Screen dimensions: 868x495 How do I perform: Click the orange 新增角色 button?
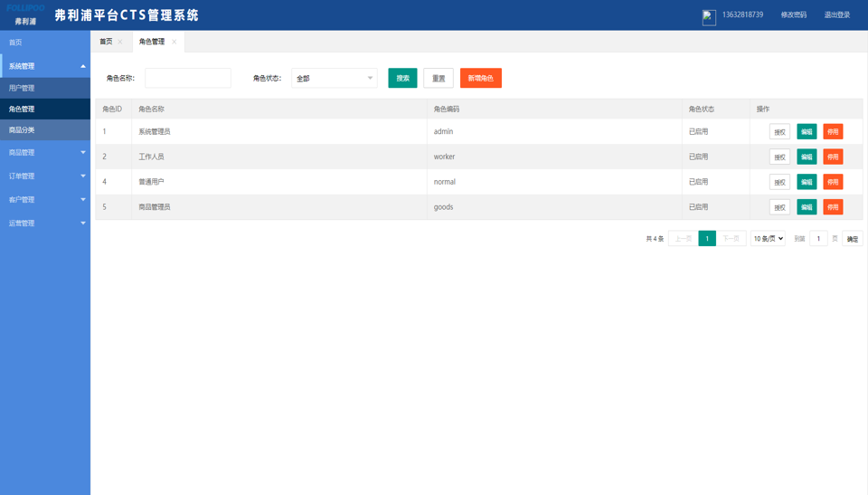tap(480, 79)
